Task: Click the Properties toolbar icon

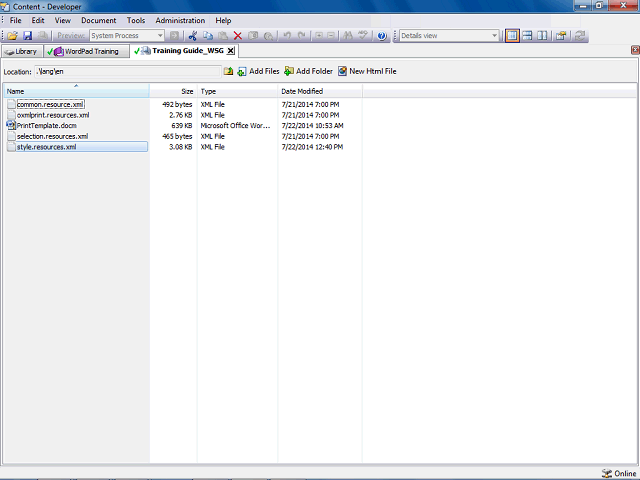Action: 561,36
